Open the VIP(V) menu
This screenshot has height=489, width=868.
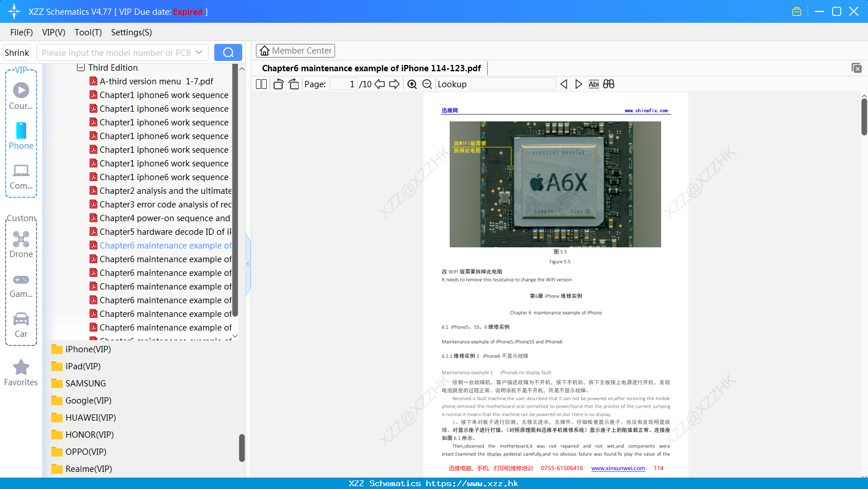click(x=54, y=32)
